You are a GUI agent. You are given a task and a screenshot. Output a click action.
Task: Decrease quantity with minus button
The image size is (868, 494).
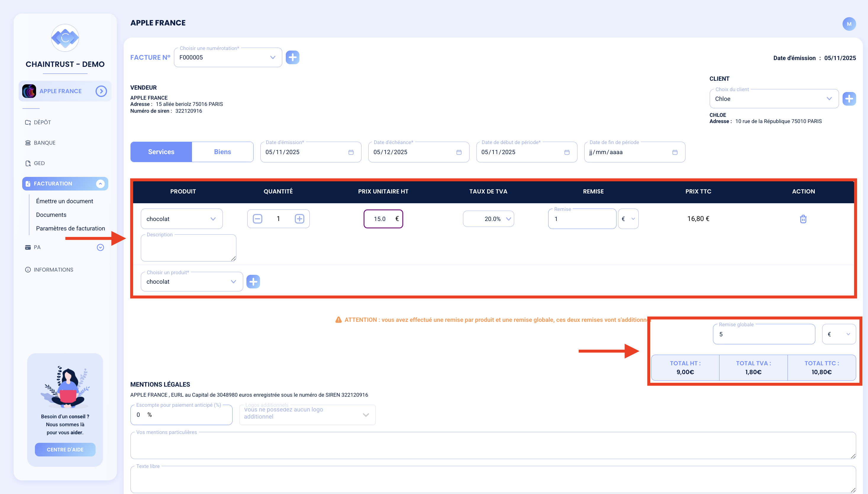(258, 219)
